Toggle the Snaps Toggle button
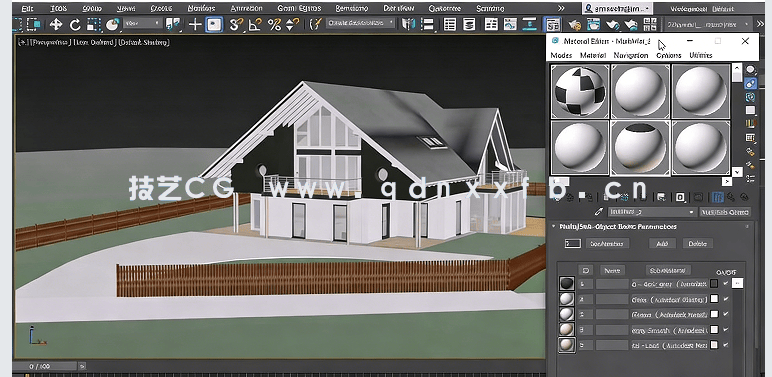772x377 pixels. pos(236,24)
